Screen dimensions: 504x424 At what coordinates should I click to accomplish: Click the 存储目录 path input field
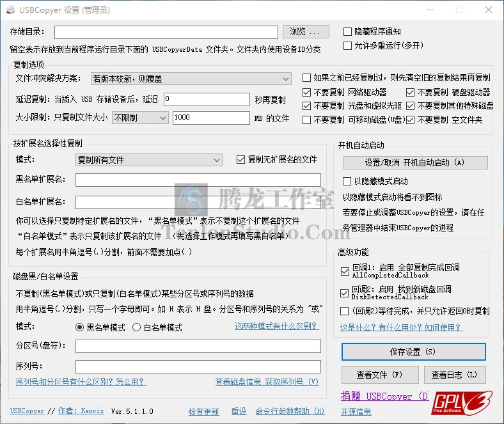click(166, 32)
